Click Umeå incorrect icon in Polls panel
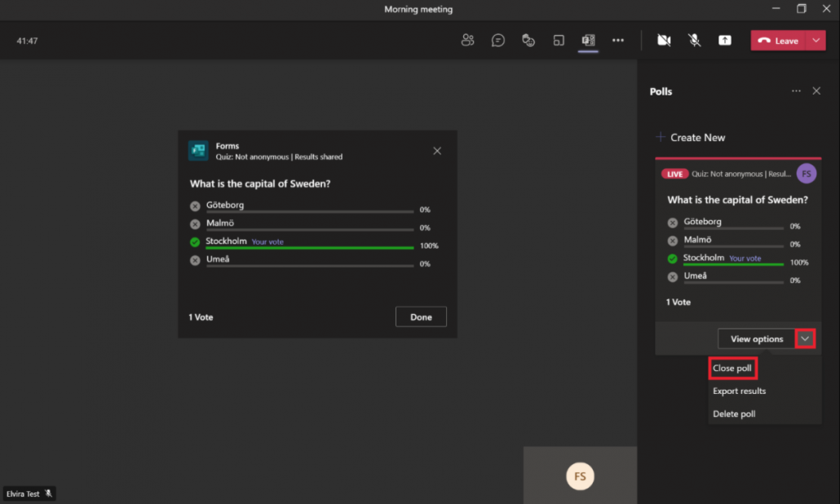The image size is (840, 504). (x=673, y=277)
